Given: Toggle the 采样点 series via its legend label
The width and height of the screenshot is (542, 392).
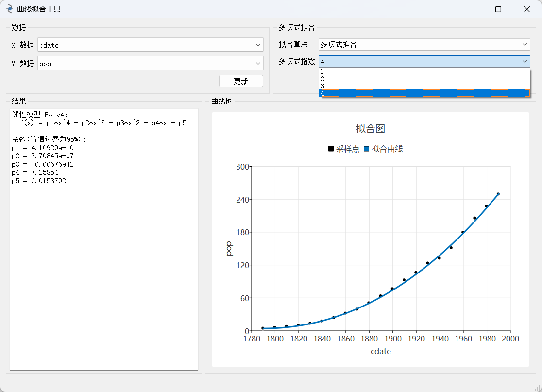Looking at the screenshot, I should pyautogui.click(x=347, y=149).
